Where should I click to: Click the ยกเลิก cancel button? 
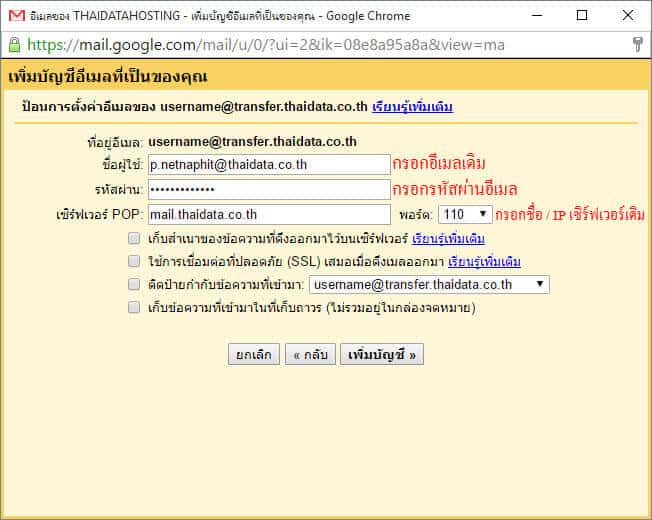(254, 354)
